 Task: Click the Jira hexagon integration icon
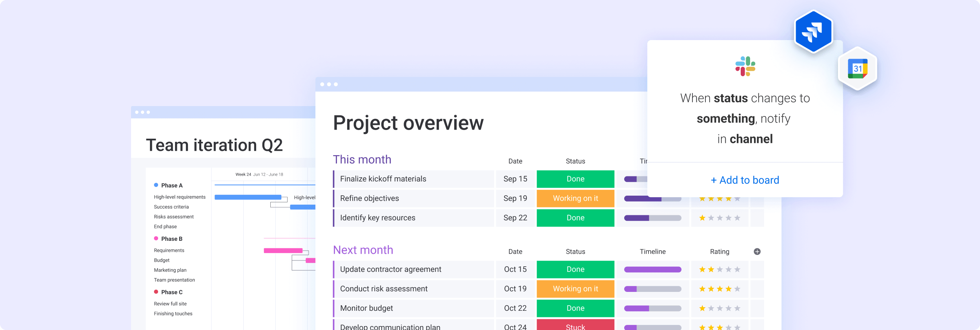click(813, 31)
